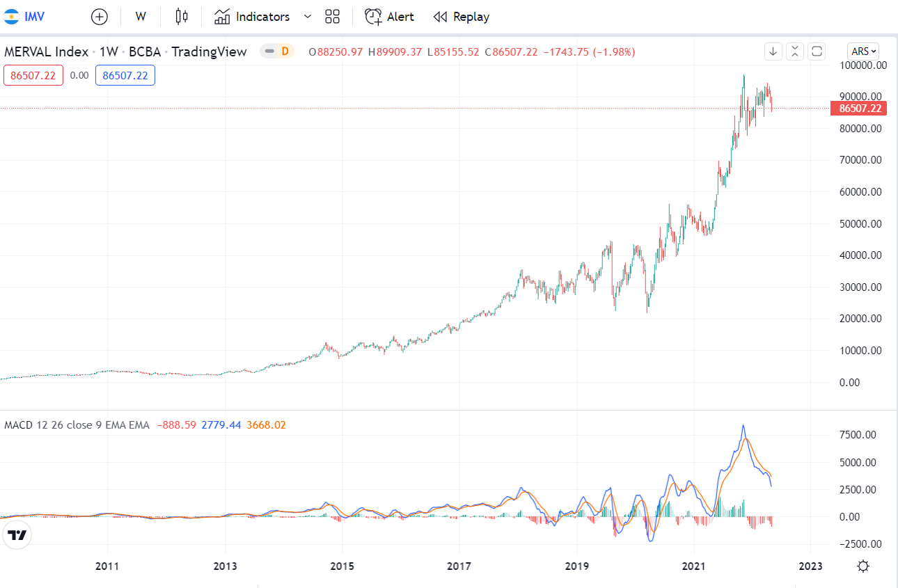The width and height of the screenshot is (898, 588).
Task: Click the 5000.00 MACD axis label
Action: [857, 462]
